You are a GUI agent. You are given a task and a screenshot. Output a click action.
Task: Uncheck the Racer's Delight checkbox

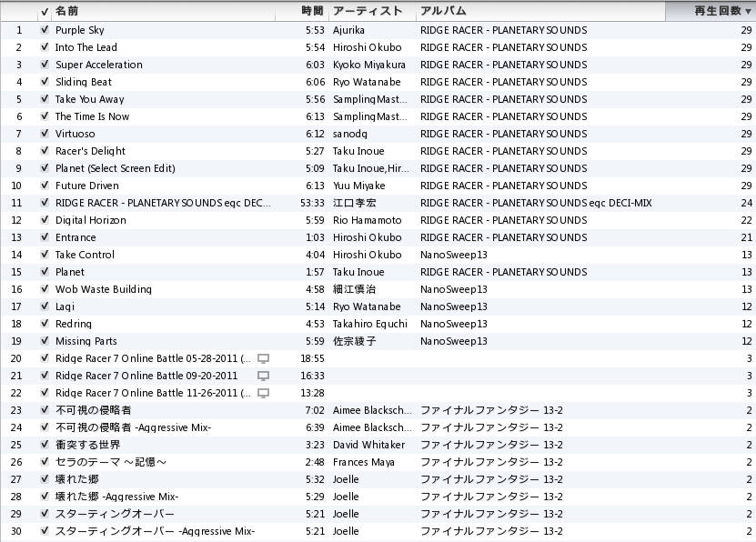click(45, 151)
